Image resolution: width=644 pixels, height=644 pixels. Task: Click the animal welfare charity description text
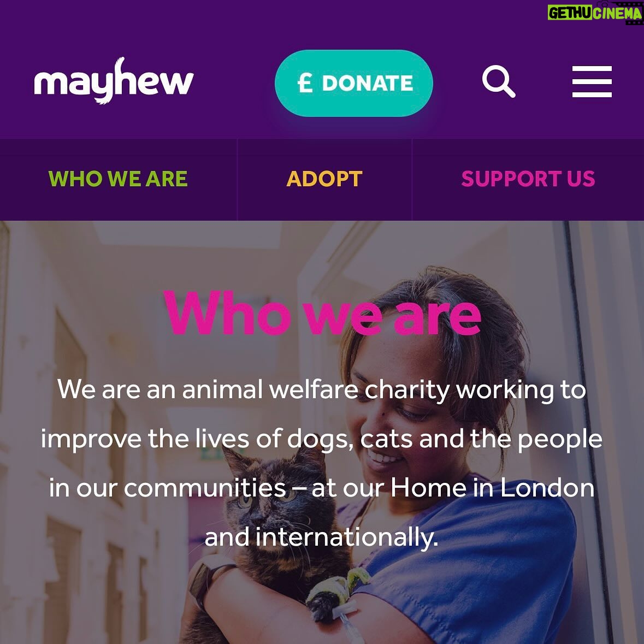tap(322, 463)
